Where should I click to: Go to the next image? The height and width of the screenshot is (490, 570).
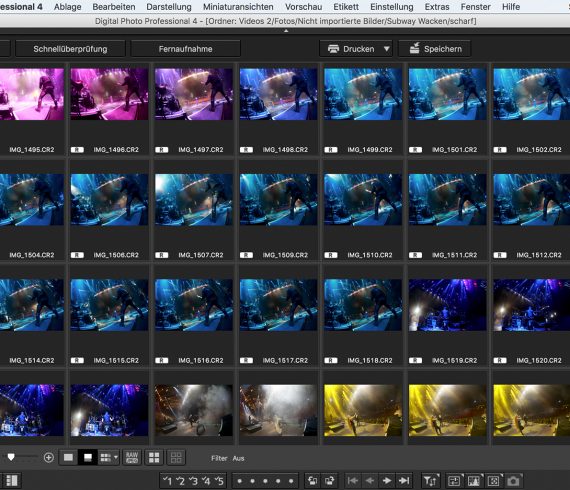[x=387, y=481]
